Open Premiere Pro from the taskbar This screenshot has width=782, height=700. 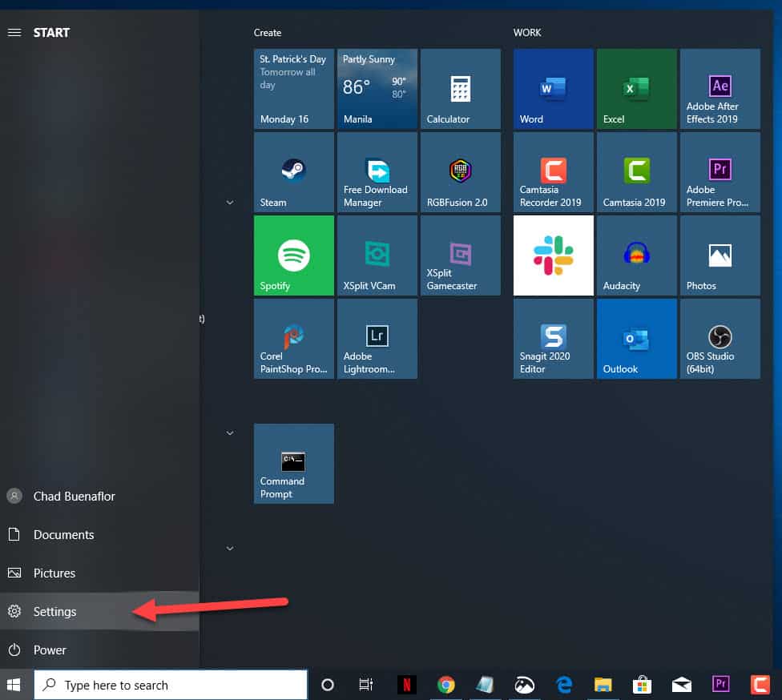pyautogui.click(x=720, y=683)
